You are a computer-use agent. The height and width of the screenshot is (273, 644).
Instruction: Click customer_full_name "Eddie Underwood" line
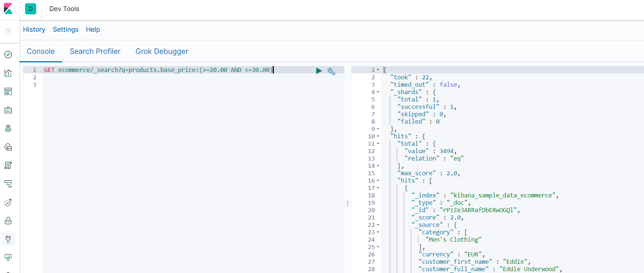490,269
